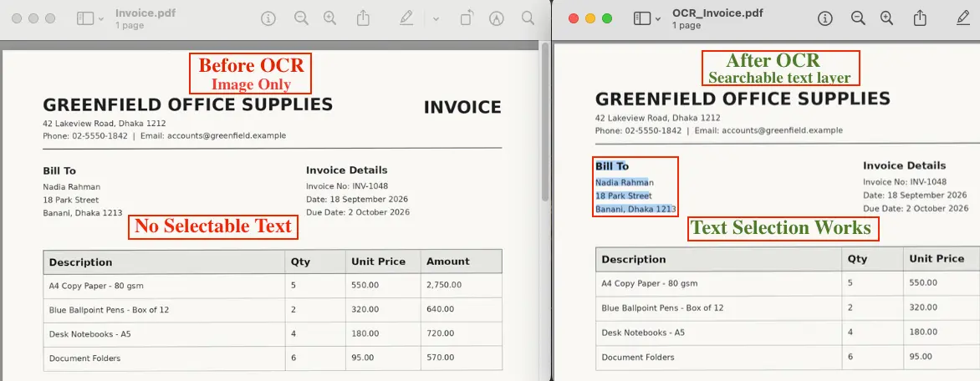The height and width of the screenshot is (381, 980).
Task: Click '570.00' amount in Invoice.pdf
Action: coord(441,358)
